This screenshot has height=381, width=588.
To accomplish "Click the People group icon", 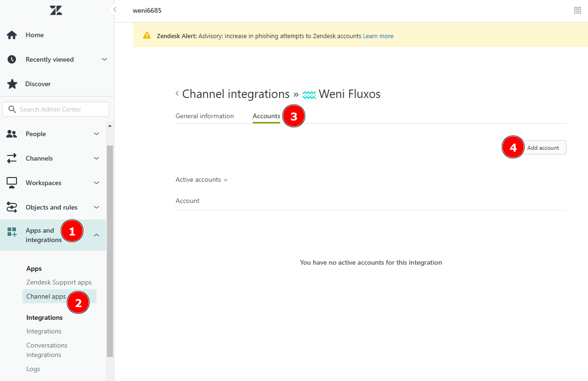I will (x=12, y=134).
